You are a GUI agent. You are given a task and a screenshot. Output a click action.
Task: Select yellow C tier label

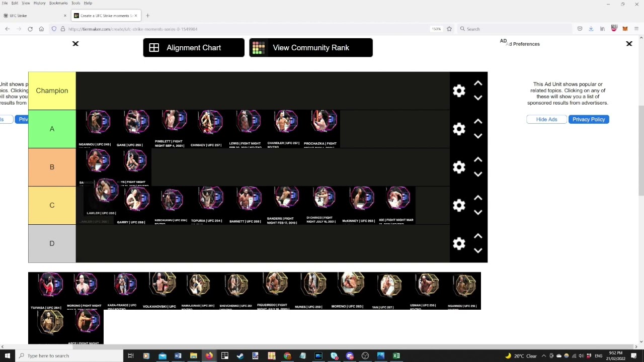(x=52, y=206)
